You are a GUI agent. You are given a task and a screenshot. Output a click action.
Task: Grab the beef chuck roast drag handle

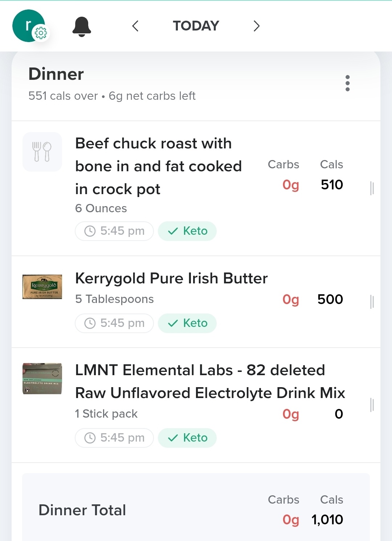pos(372,188)
